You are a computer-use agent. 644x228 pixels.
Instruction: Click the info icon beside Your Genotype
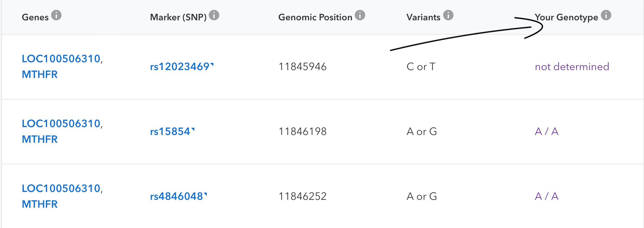point(607,15)
